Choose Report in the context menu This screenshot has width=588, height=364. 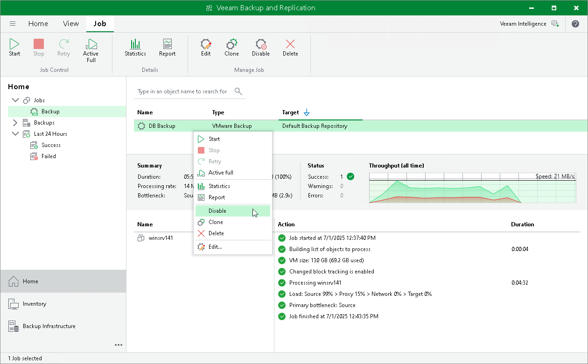point(232,197)
